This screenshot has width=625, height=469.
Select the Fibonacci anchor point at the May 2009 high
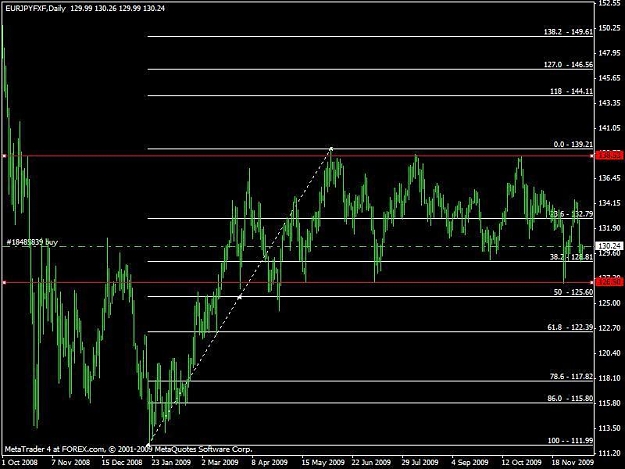(331, 149)
